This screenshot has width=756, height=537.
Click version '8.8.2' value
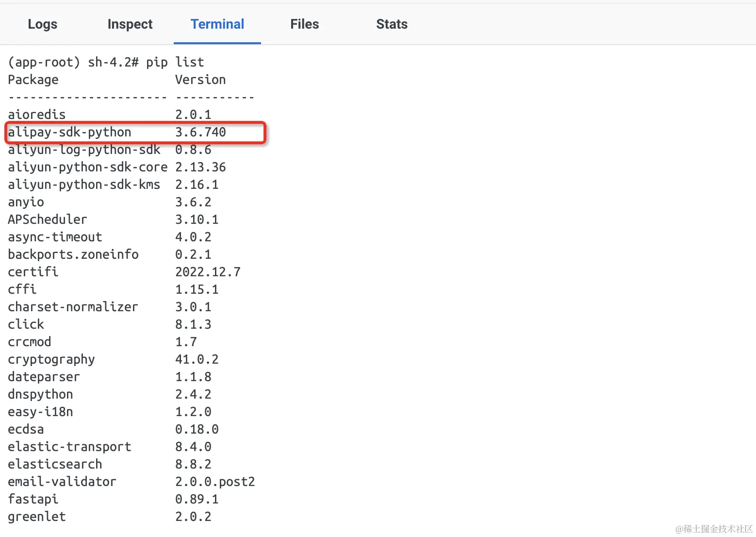click(193, 464)
